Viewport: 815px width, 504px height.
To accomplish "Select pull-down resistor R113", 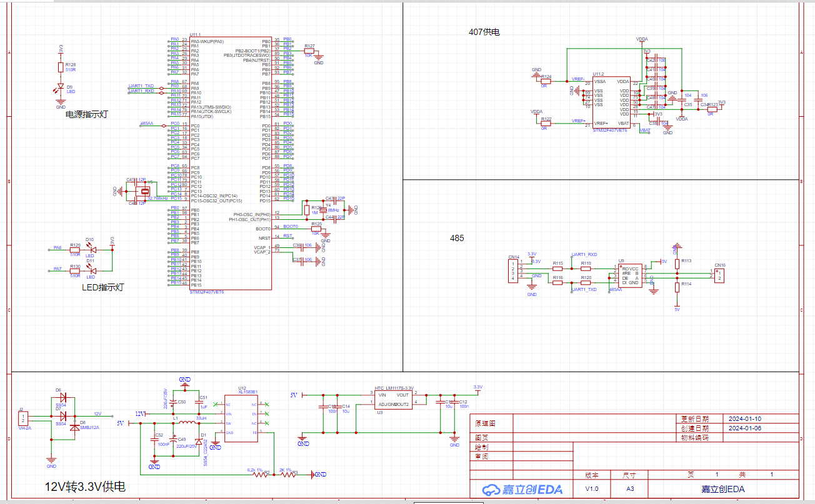I will tap(677, 264).
